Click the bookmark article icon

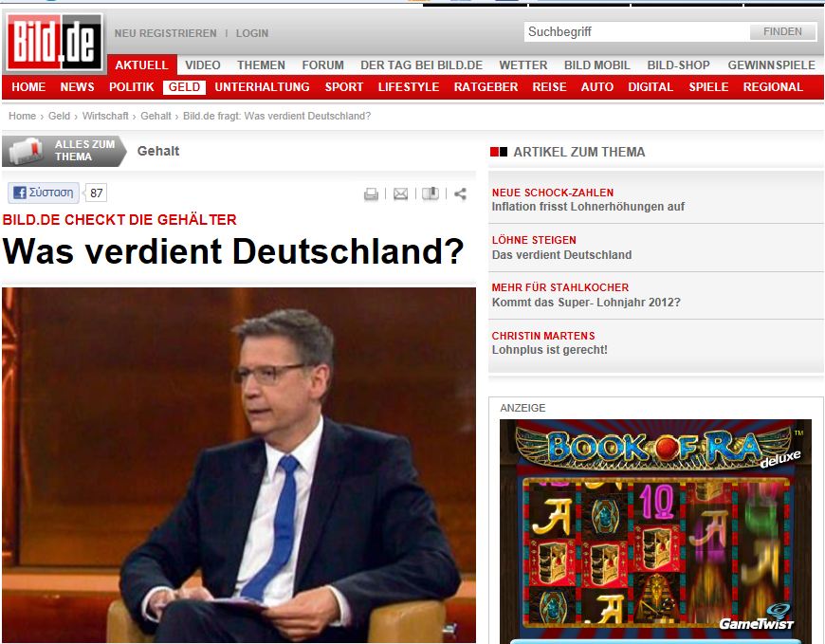point(430,193)
